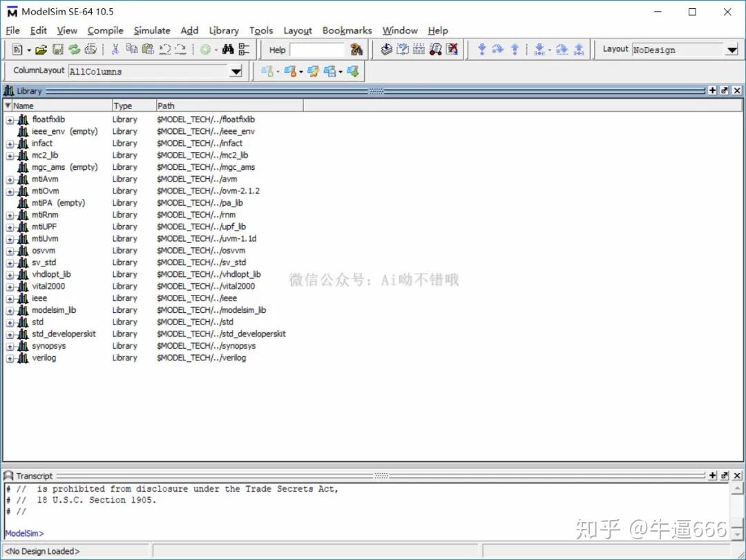The image size is (746, 560).
Task: Open the Library menu
Action: click(224, 30)
